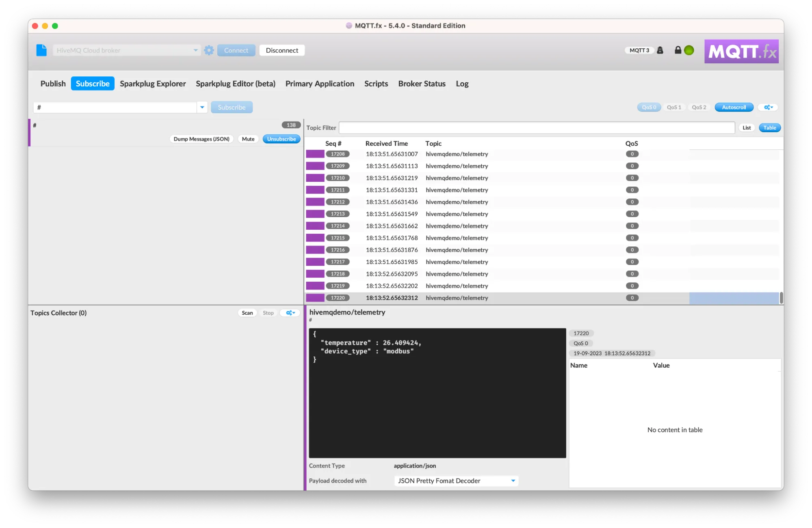
Task: Click the blue connection profile document icon
Action: tap(41, 50)
